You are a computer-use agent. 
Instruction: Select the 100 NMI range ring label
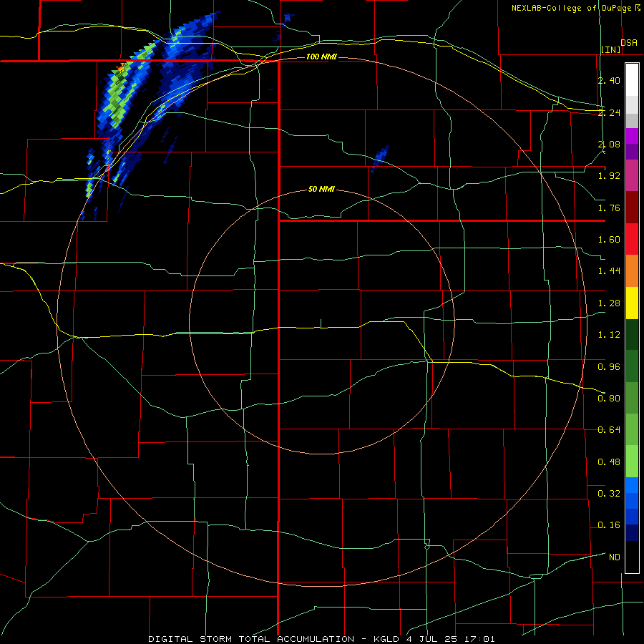[321, 57]
